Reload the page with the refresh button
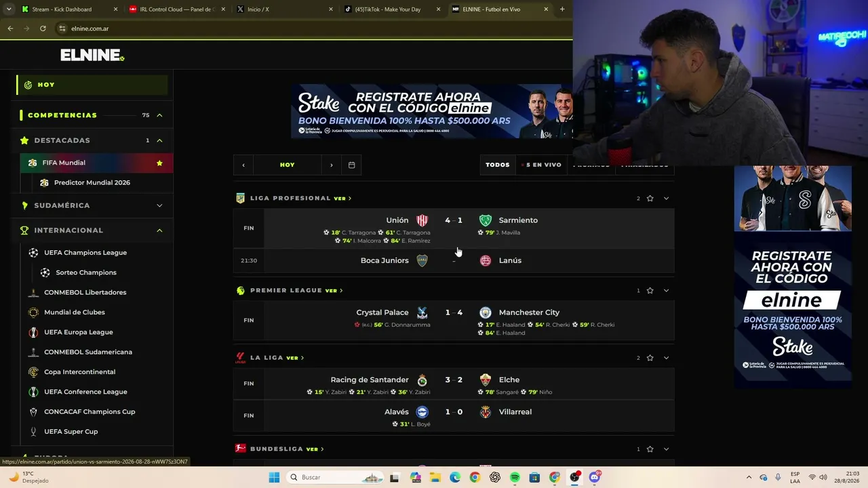This screenshot has width=868, height=488. click(43, 28)
